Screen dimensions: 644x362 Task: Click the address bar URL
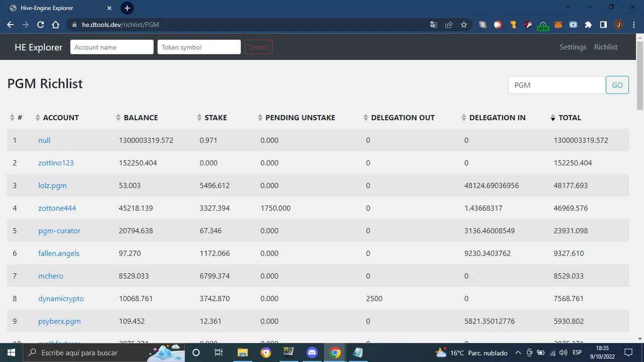121,25
